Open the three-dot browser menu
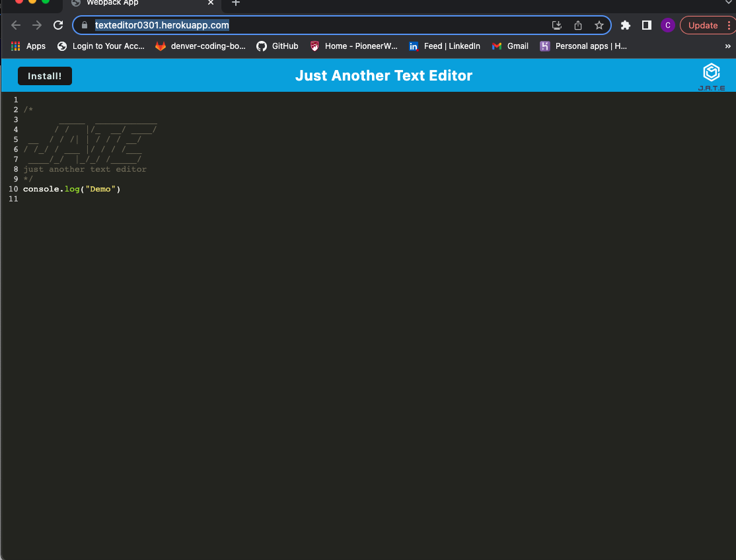 pyautogui.click(x=729, y=25)
